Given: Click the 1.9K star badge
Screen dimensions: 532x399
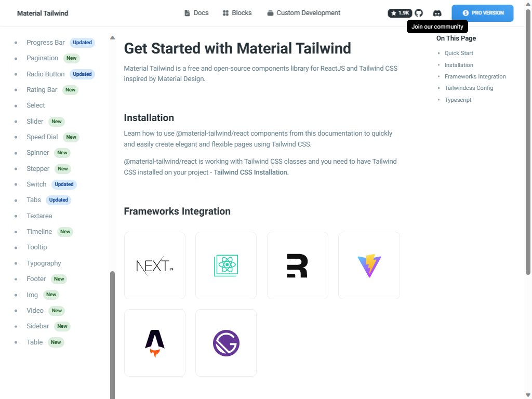Looking at the screenshot, I should [x=399, y=13].
